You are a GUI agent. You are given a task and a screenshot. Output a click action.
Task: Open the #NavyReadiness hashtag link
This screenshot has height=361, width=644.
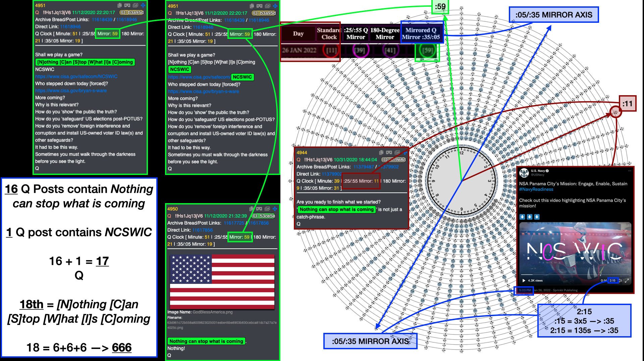536,189
